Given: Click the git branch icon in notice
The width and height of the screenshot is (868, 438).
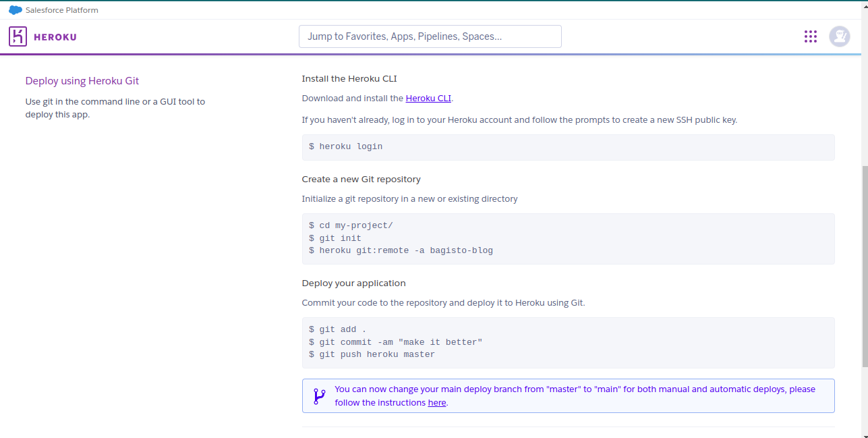Looking at the screenshot, I should pyautogui.click(x=320, y=396).
